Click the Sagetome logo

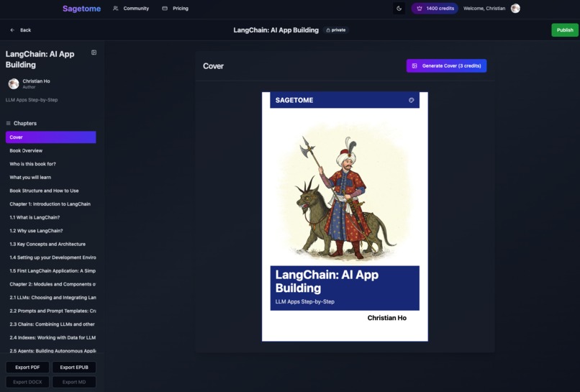click(x=81, y=9)
